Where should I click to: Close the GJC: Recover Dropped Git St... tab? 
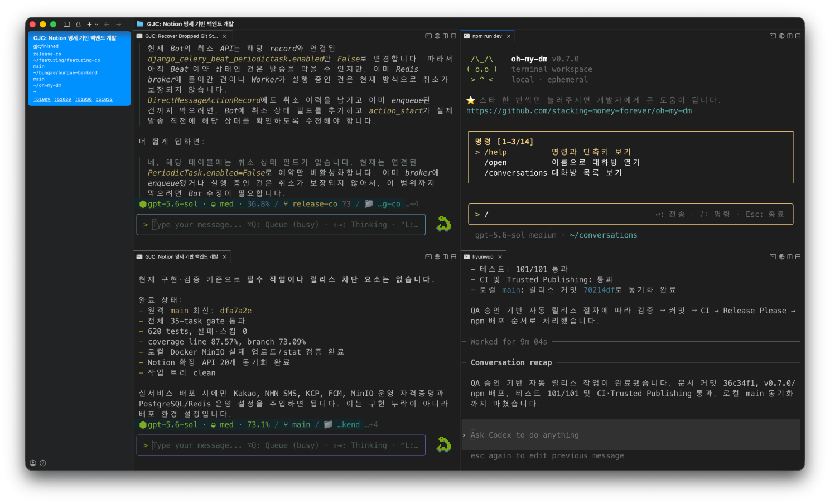click(224, 36)
